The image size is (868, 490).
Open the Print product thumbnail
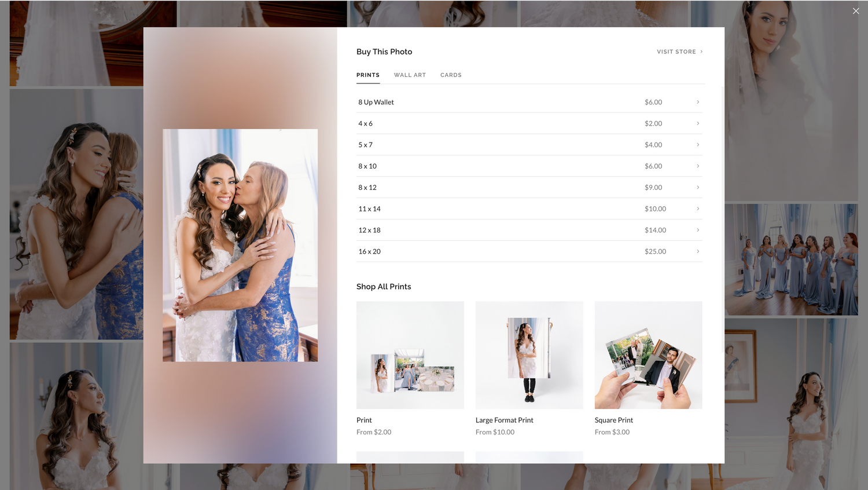coord(410,354)
